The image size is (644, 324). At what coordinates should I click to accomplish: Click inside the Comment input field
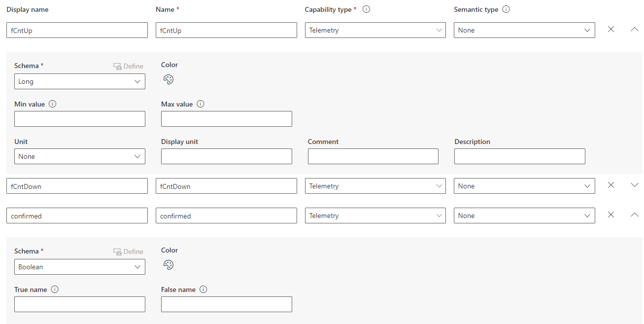pos(373,156)
